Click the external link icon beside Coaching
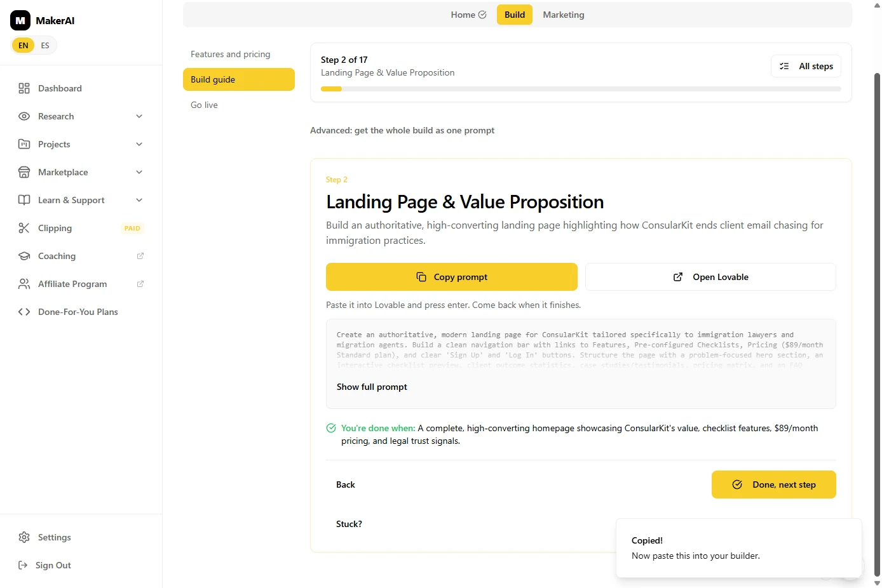 [x=140, y=256]
